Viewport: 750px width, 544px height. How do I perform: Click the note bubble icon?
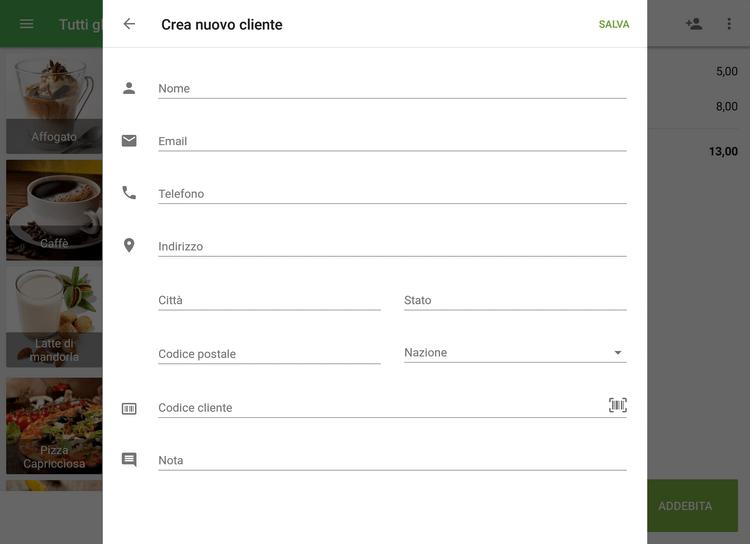coord(129,460)
